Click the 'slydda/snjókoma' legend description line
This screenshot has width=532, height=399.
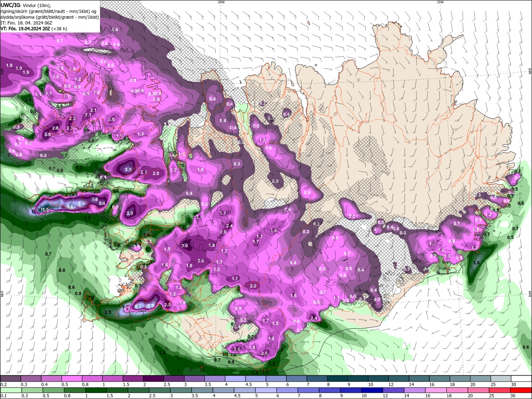(50, 17)
